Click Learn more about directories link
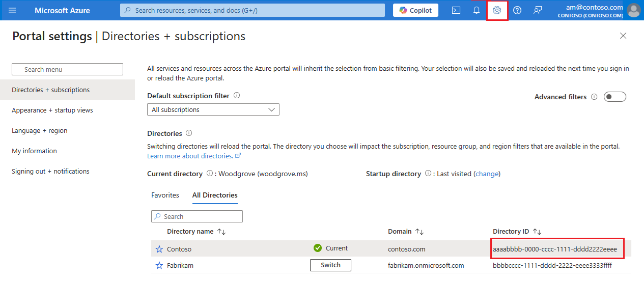The height and width of the screenshot is (281, 644). (x=194, y=156)
